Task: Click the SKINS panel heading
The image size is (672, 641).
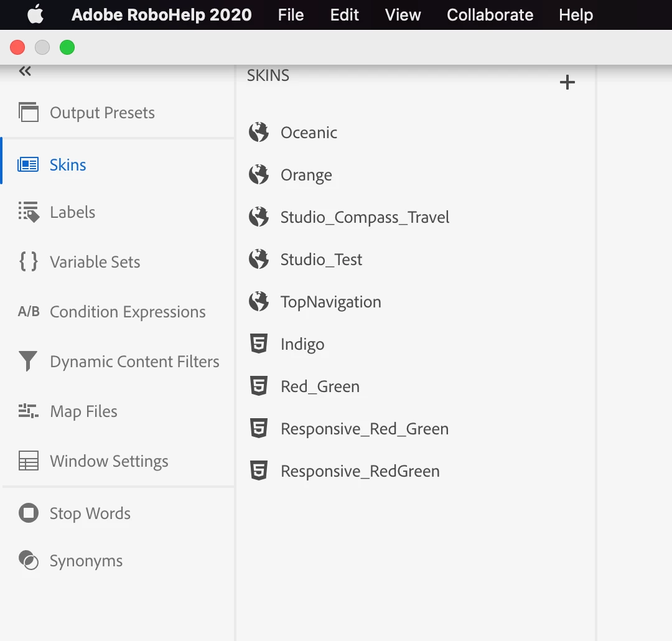Action: pyautogui.click(x=268, y=75)
